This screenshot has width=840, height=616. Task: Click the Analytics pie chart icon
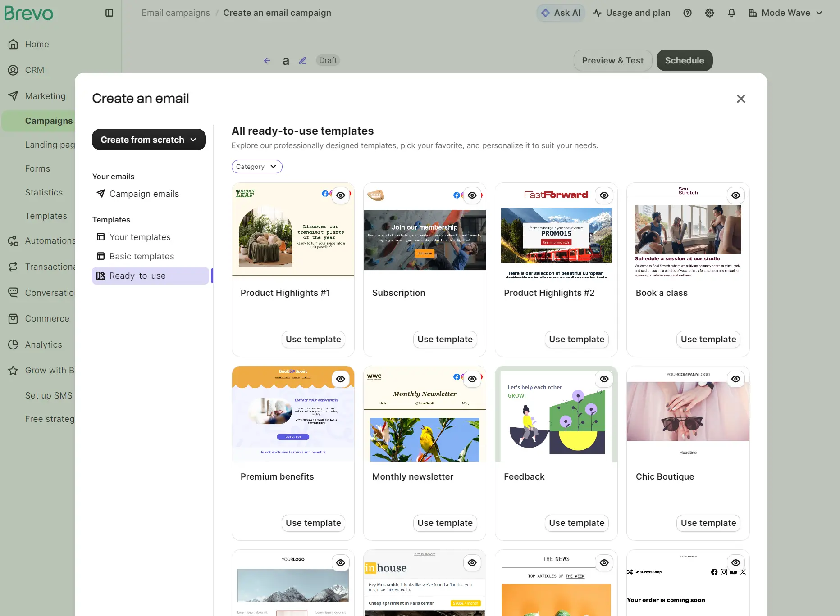tap(13, 344)
